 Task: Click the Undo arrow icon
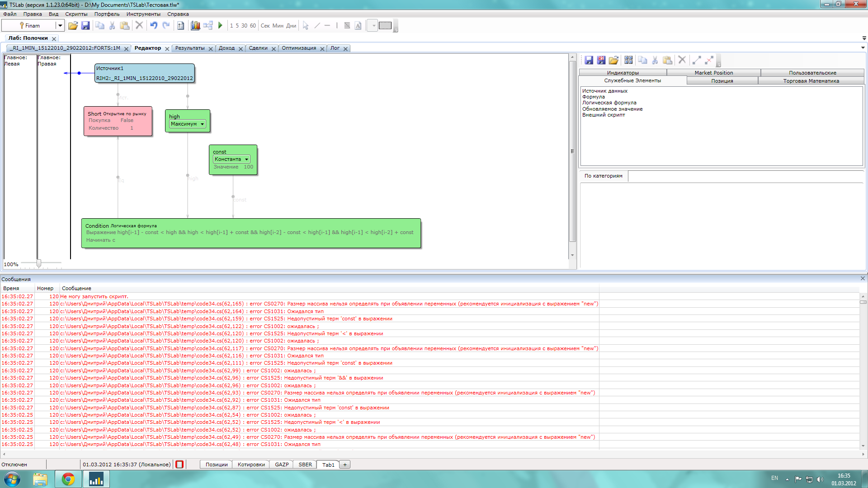(x=154, y=26)
